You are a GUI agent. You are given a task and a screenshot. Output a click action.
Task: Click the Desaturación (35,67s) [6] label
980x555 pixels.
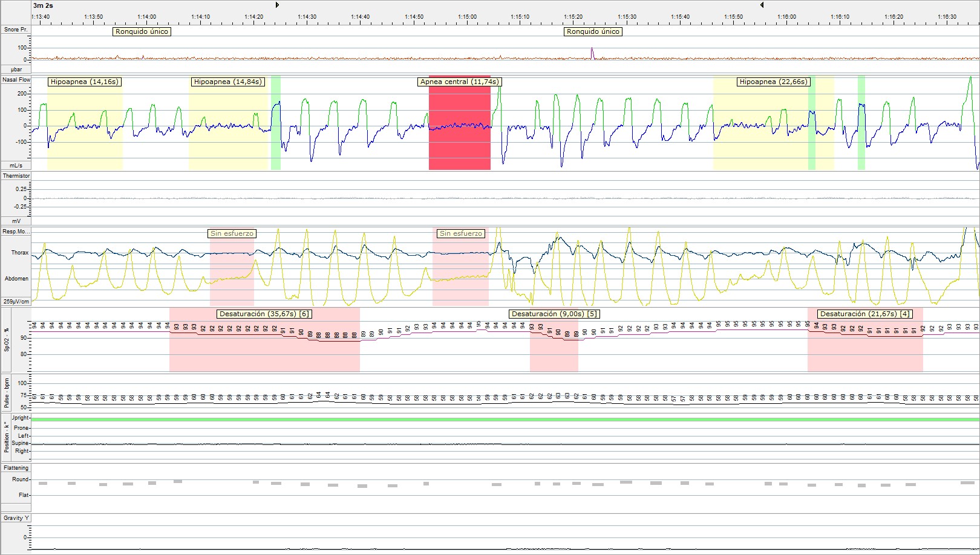click(264, 314)
